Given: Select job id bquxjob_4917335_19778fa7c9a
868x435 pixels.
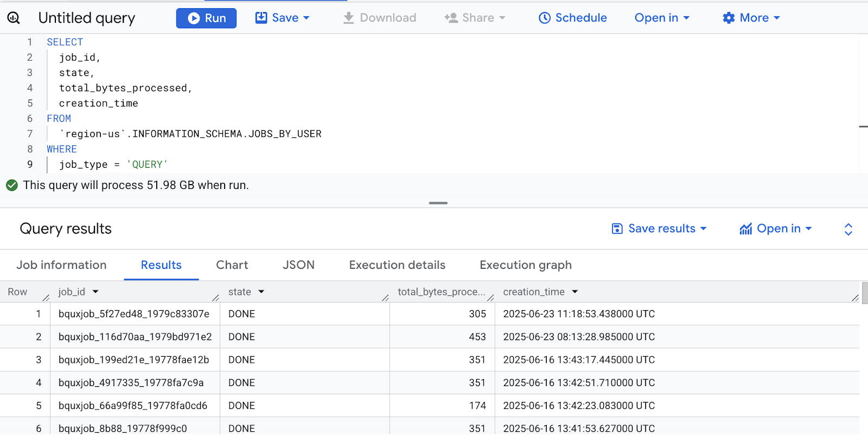Looking at the screenshot, I should pos(131,383).
